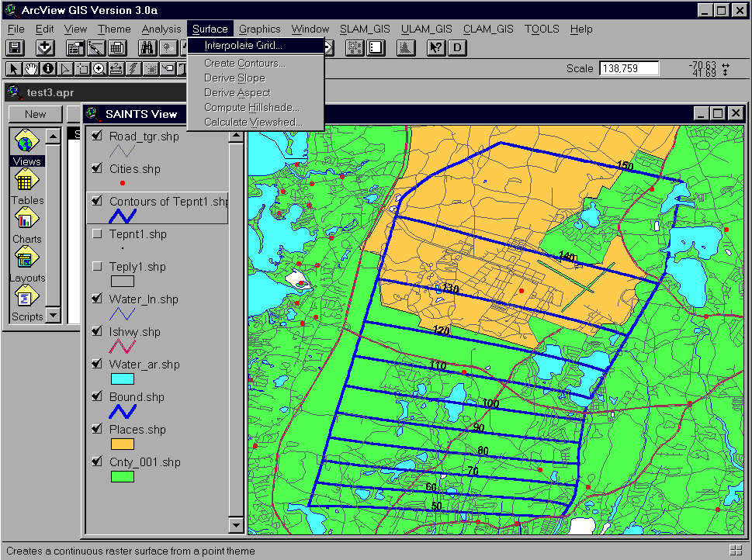
Task: Select the Pointer arrow tool
Action: [14, 69]
